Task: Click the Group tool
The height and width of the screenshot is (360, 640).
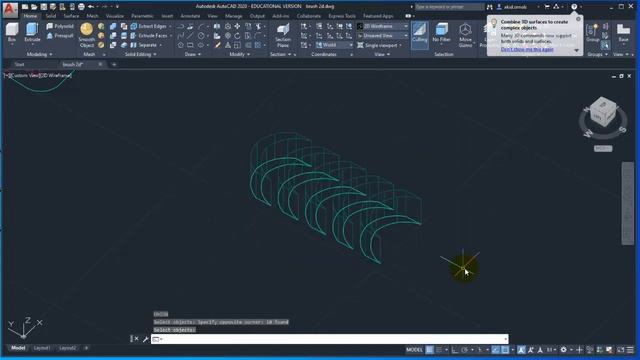Action: point(592,33)
